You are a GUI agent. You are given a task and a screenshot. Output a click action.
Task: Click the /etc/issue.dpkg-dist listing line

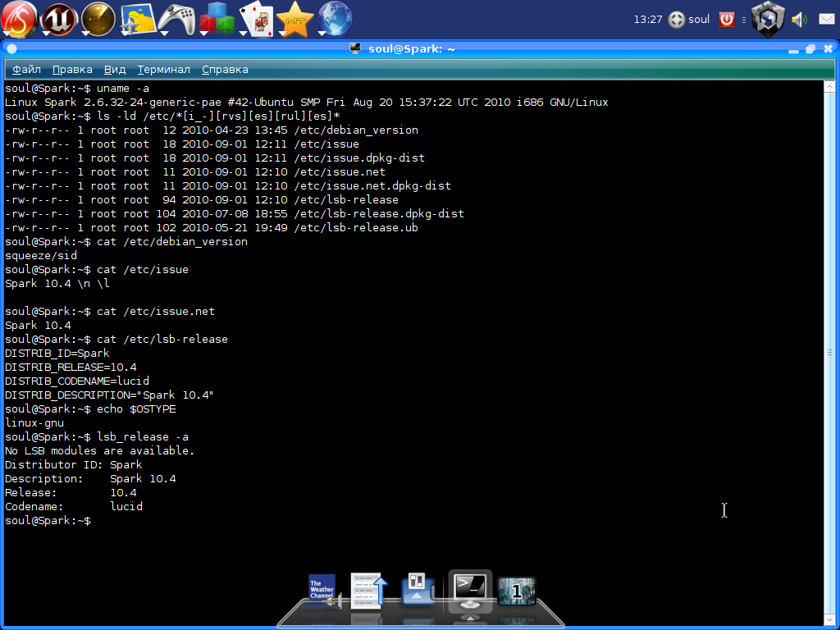(215, 158)
